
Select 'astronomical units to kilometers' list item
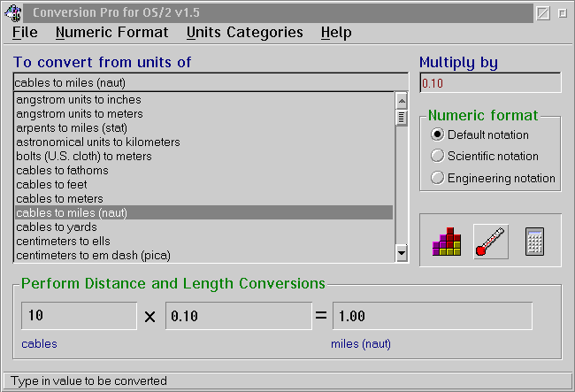(203, 142)
